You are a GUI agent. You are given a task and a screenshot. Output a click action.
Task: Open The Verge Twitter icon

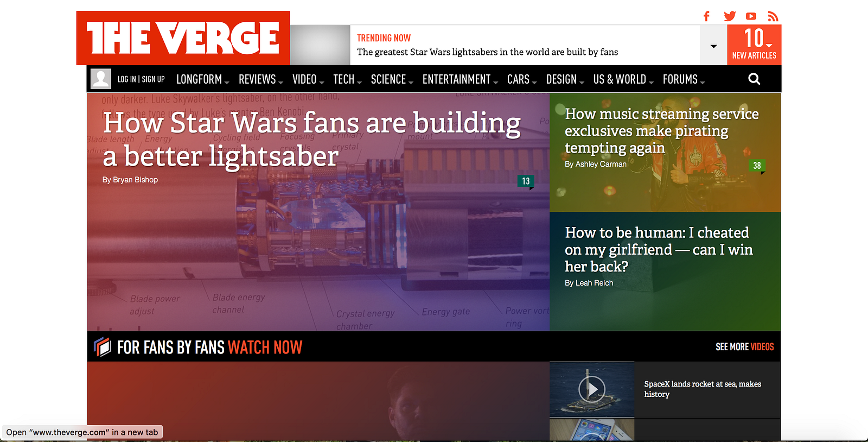(x=730, y=16)
